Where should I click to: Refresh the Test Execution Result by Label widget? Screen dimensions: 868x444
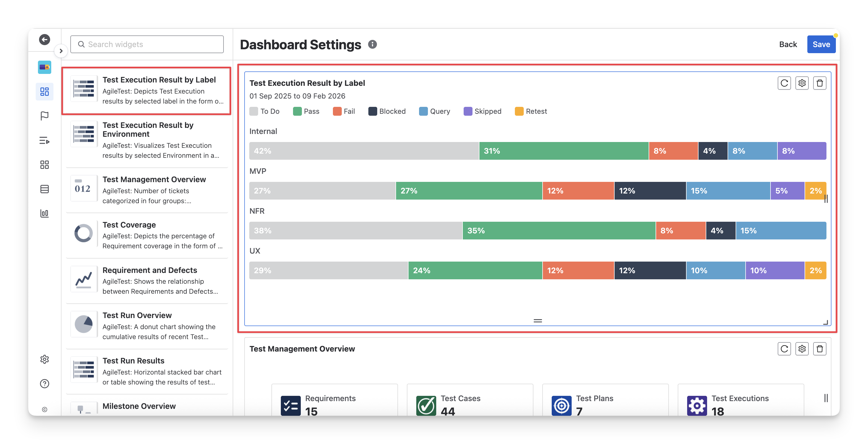tap(784, 83)
